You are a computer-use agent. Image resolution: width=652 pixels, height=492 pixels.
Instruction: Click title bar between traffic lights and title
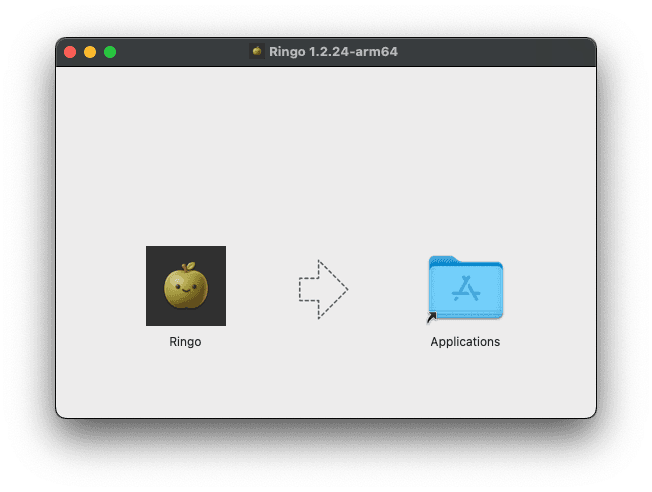coord(182,52)
